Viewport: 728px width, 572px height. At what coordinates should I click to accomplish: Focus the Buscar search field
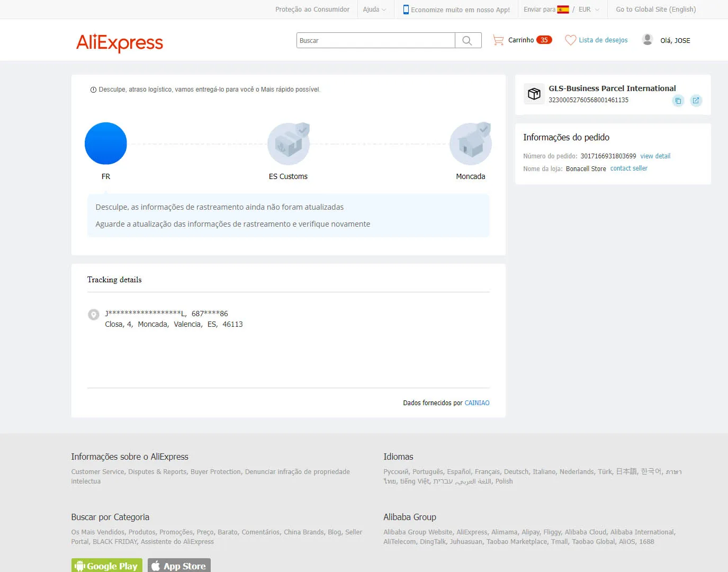tap(376, 40)
